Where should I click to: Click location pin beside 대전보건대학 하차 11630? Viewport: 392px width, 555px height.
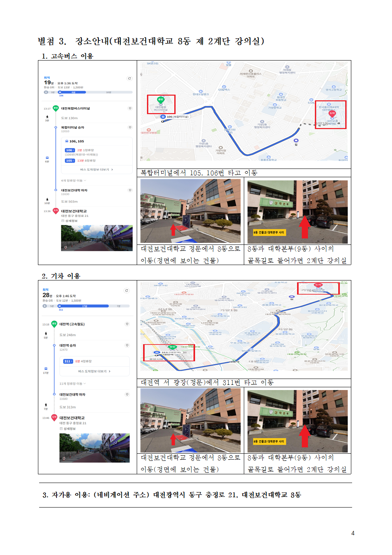click(x=130, y=190)
